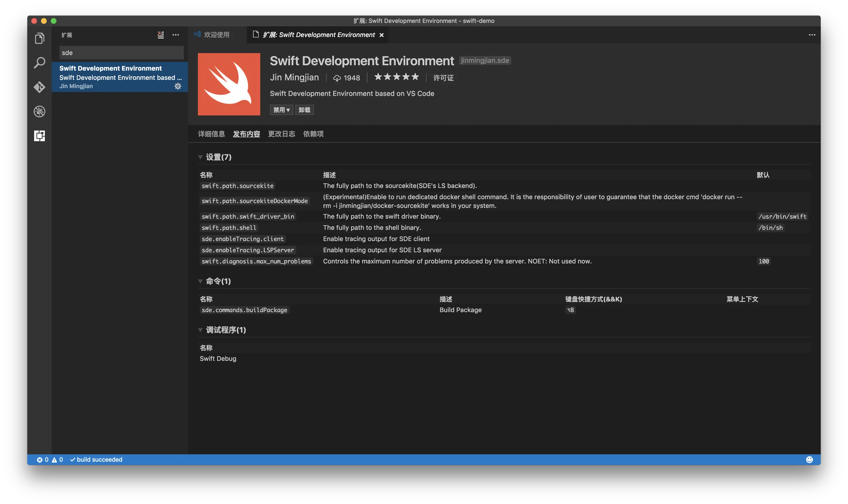Switch to the 详细信息 tab

[x=211, y=134]
